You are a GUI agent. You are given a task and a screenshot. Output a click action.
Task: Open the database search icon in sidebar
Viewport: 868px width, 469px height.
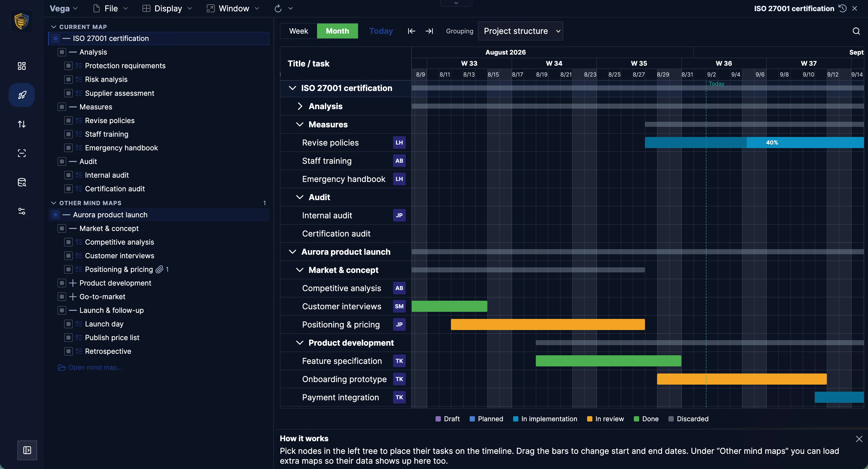(21, 182)
